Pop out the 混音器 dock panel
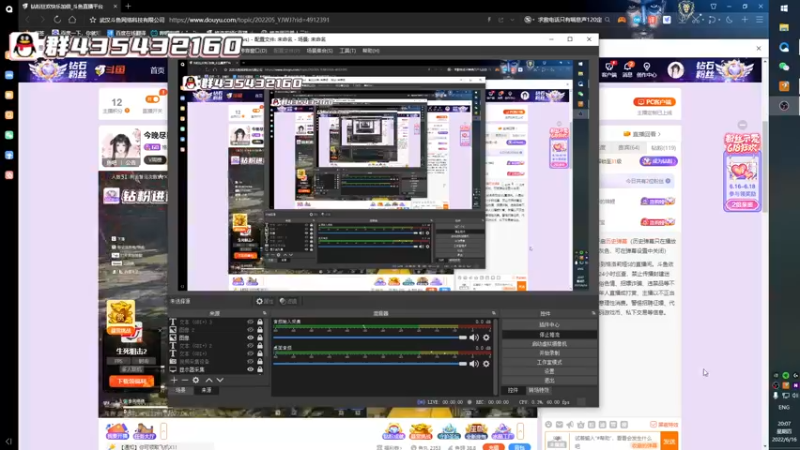Screen dimensions: 800x450 click(x=494, y=313)
